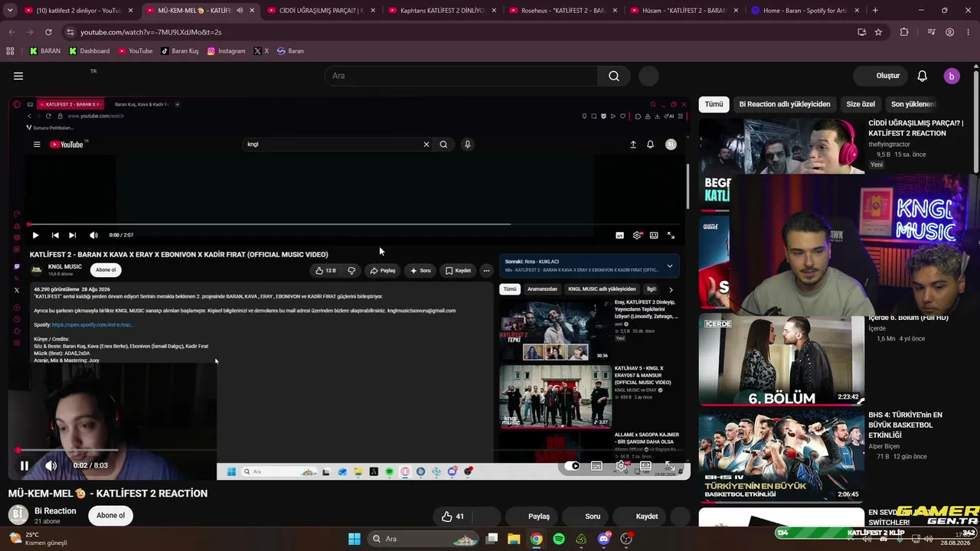Open the BARAN bookmark
Viewport: 980px width, 551px height.
coord(44,51)
